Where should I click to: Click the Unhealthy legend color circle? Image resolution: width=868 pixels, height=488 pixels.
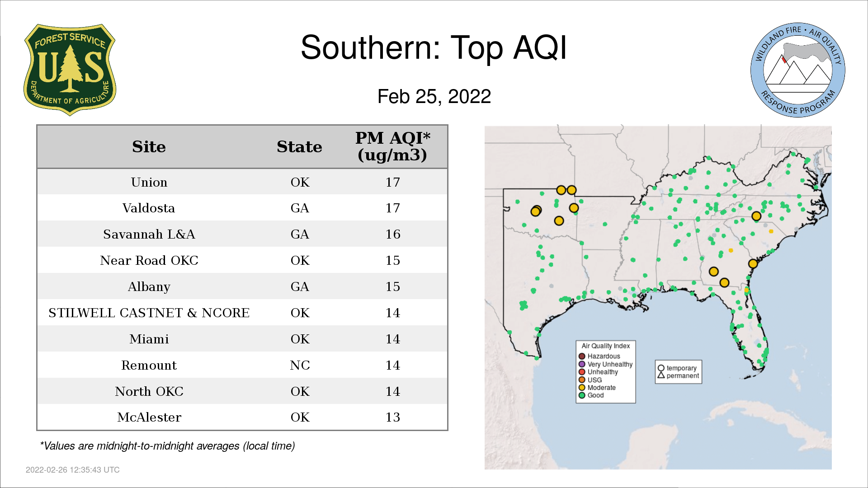click(x=582, y=372)
